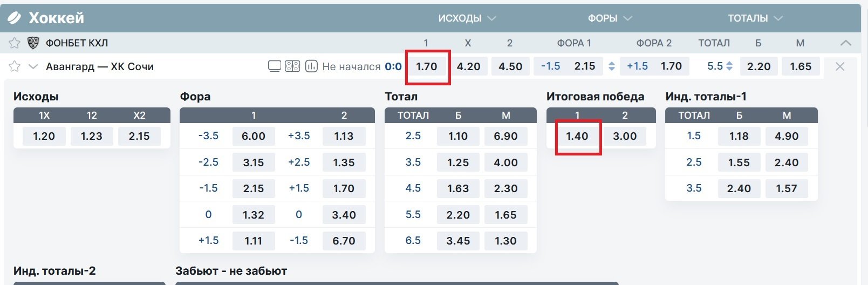The height and width of the screenshot is (285, 868).
Task: Open the ИСХОДЫ dropdown
Action: coord(467,18)
